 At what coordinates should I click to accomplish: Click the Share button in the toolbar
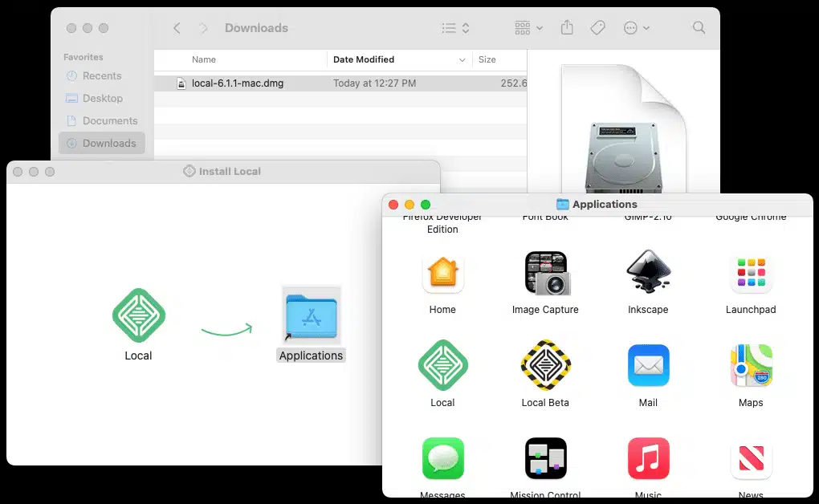(x=567, y=27)
